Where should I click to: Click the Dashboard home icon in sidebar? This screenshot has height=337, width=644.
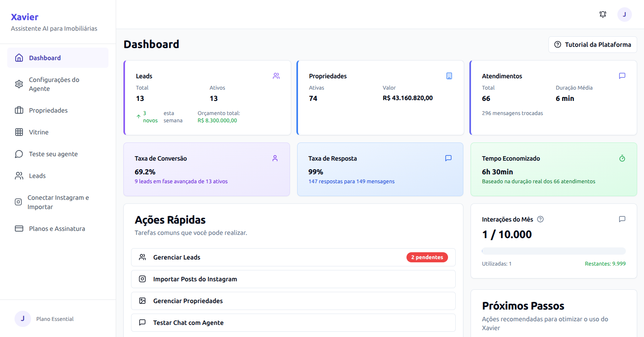pyautogui.click(x=19, y=58)
